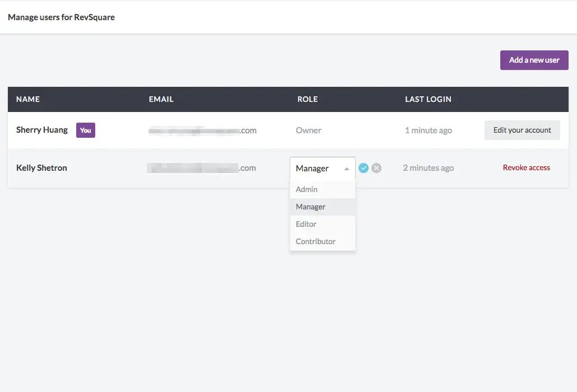
Task: Click the Add a new user button
Action: tap(534, 60)
